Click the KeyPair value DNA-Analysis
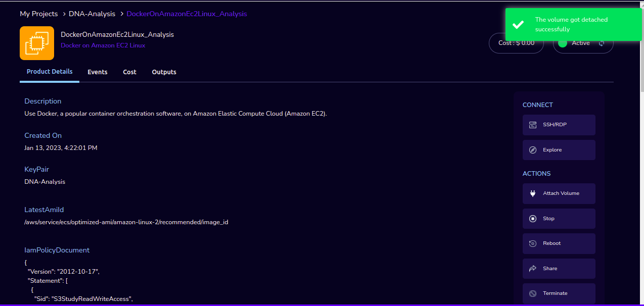Image resolution: width=644 pixels, height=306 pixels. click(x=45, y=182)
